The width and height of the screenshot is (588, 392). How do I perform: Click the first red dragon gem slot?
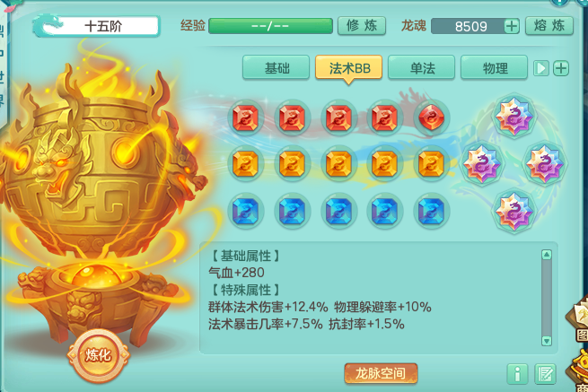(x=246, y=118)
